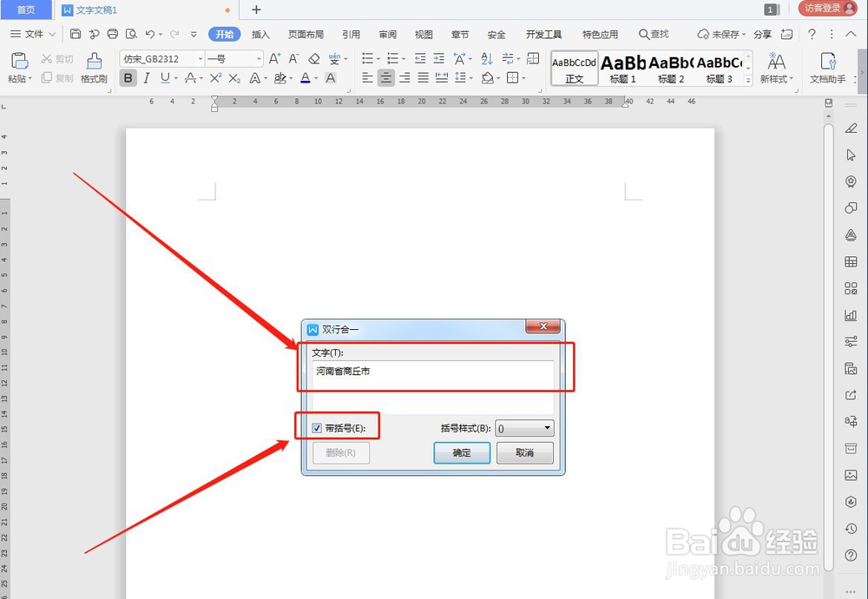868x599 pixels.
Task: Open 括号样式 dropdown in dialog
Action: point(524,428)
